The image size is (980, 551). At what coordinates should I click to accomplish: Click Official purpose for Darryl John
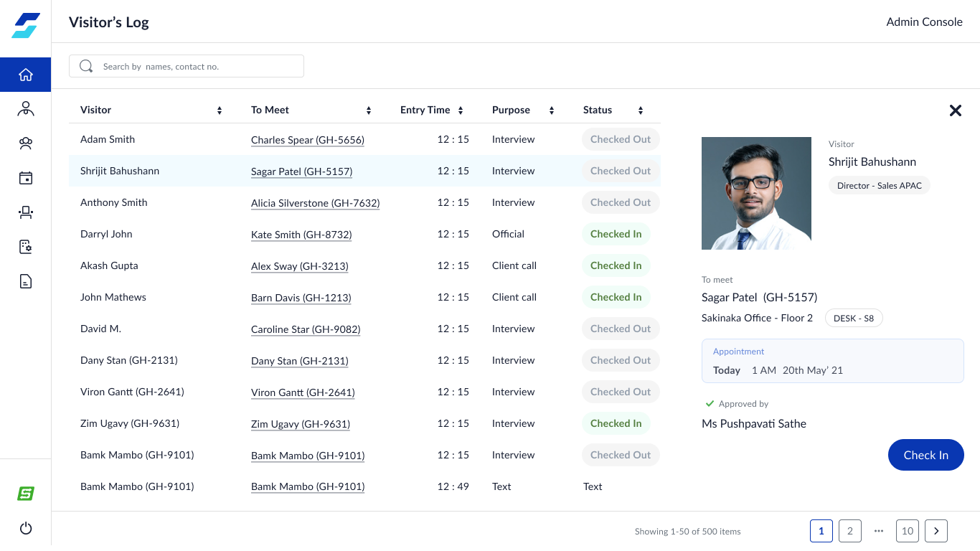508,234
